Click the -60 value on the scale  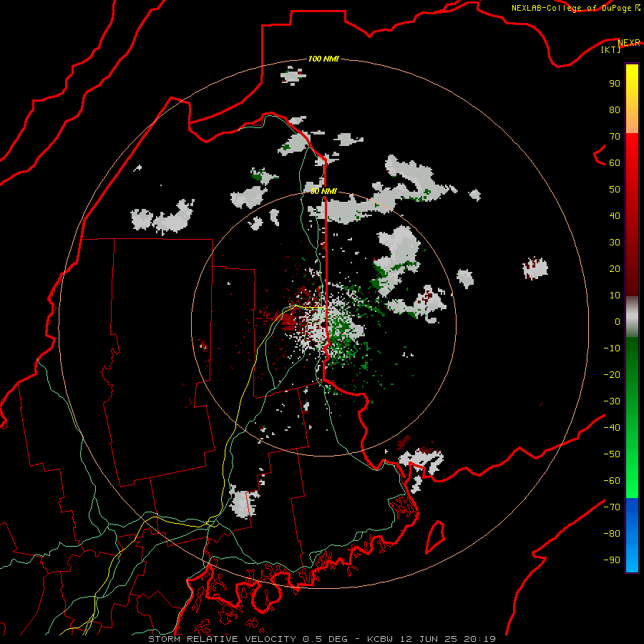click(x=612, y=481)
